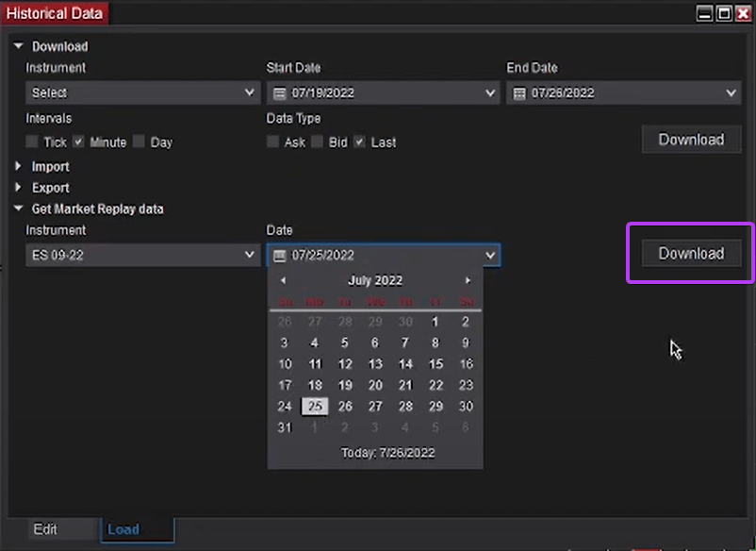756x551 pixels.
Task: Open the Start Date dropdown arrow
Action: (x=490, y=92)
